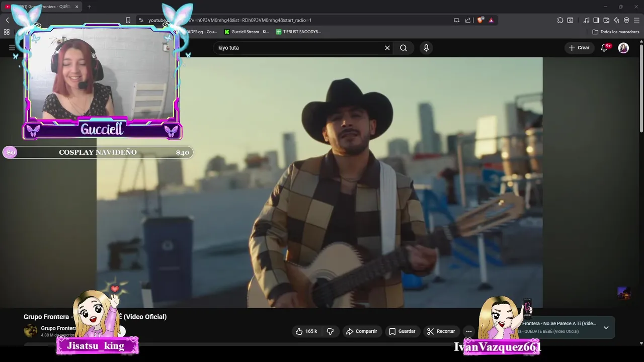Viewport: 644px width, 362px height.
Task: Open Brave Shields lion icon
Action: (480, 20)
